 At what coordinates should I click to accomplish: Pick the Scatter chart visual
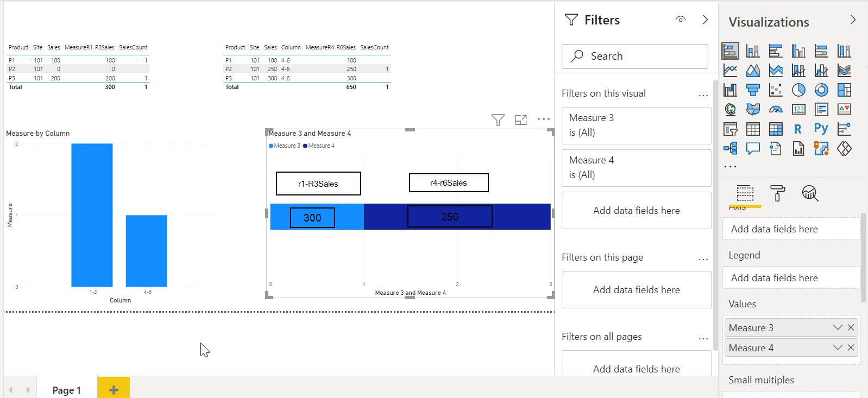coord(776,90)
